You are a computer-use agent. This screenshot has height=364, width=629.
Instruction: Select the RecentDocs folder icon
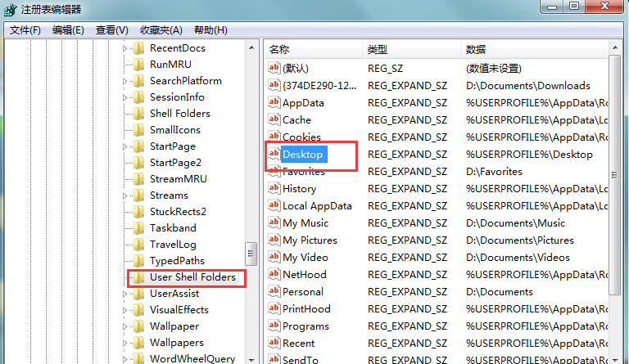pyautogui.click(x=138, y=48)
